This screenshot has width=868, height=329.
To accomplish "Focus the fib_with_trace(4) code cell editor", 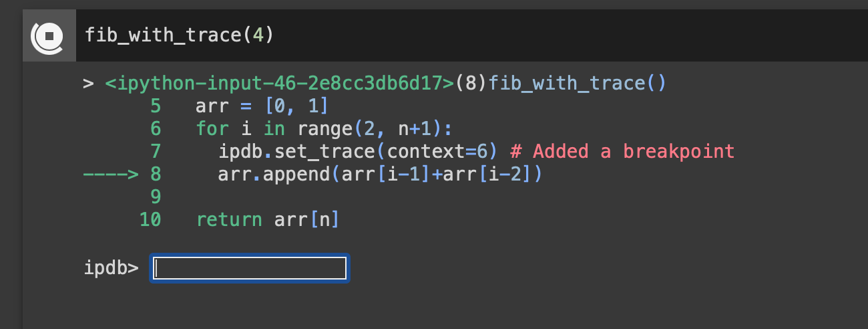I will pos(467,35).
